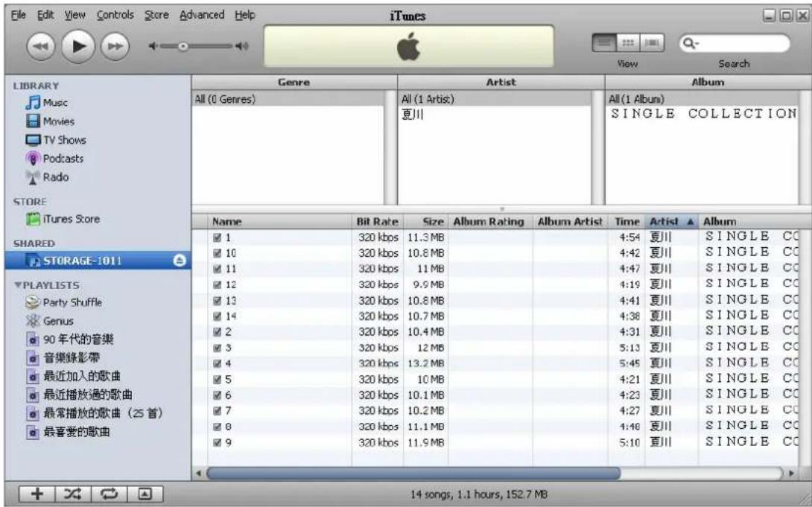Uncheck the checkbox for song 1
Viewport: 812px width, 507px height.
pos(218,237)
